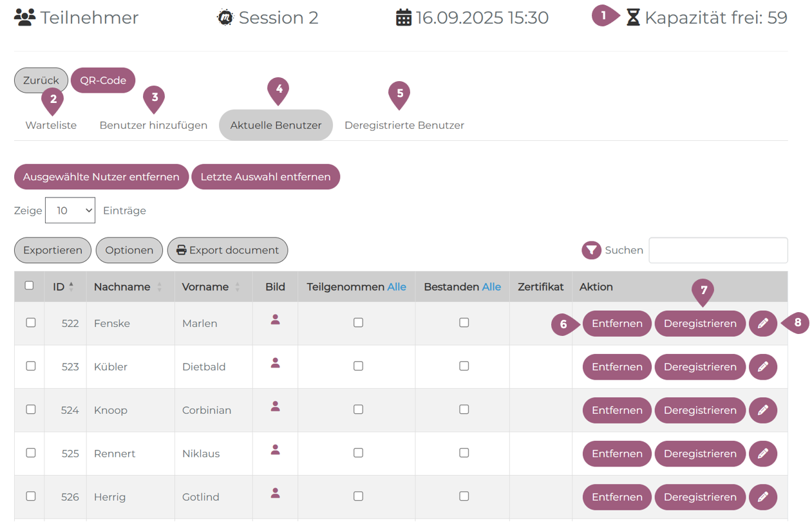Open the Deregistrierte Benutzer tab
Viewport: 812px width, 529px height.
click(404, 125)
